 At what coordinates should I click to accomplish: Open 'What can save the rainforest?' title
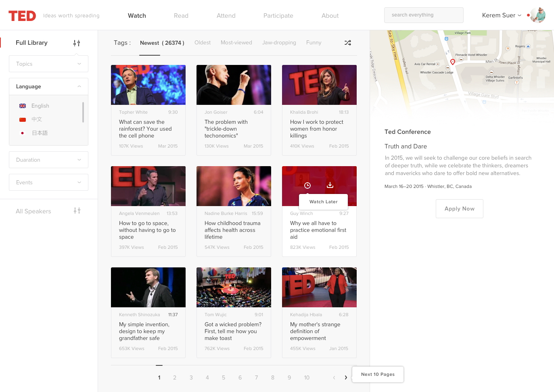click(145, 129)
